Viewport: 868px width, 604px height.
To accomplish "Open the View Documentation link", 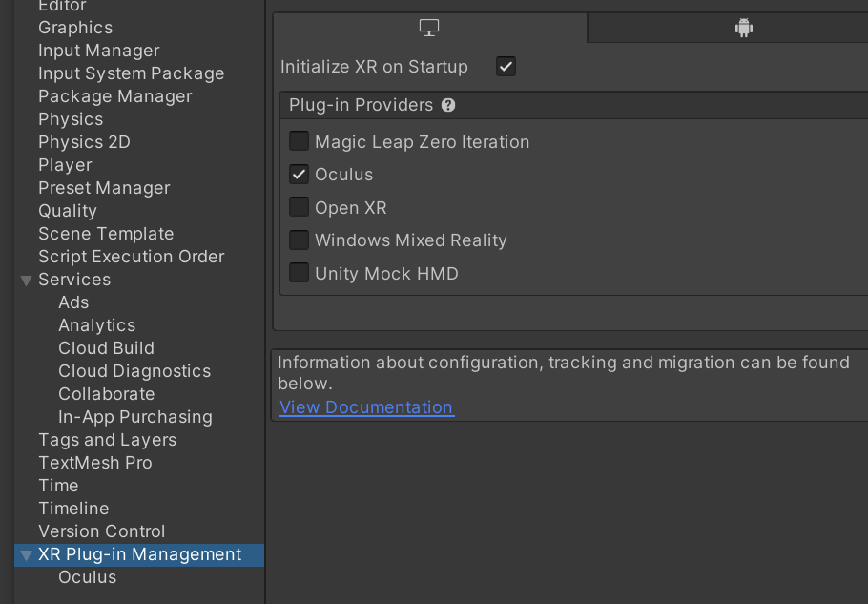I will pos(365,406).
